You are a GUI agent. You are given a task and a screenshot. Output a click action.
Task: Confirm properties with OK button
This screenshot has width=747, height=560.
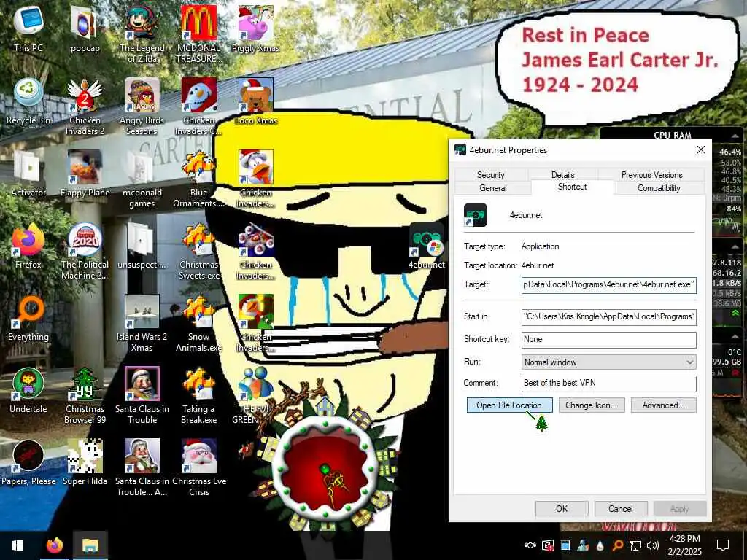pos(562,508)
